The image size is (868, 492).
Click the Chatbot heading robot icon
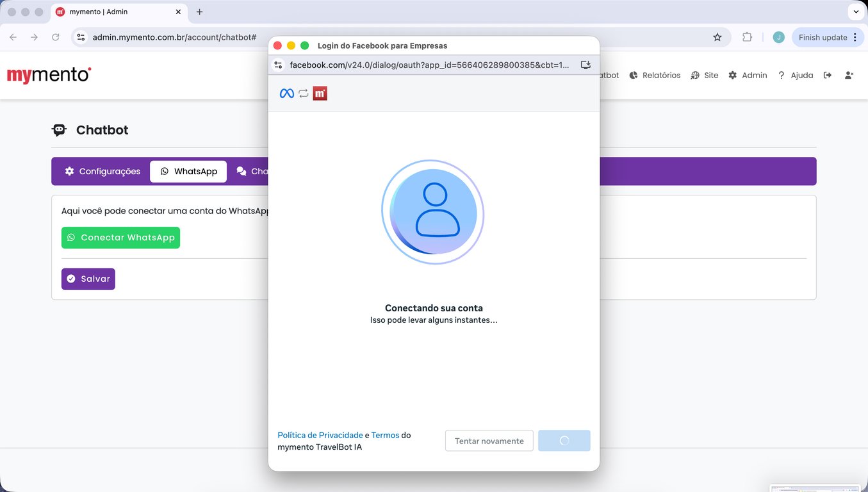coord(59,130)
